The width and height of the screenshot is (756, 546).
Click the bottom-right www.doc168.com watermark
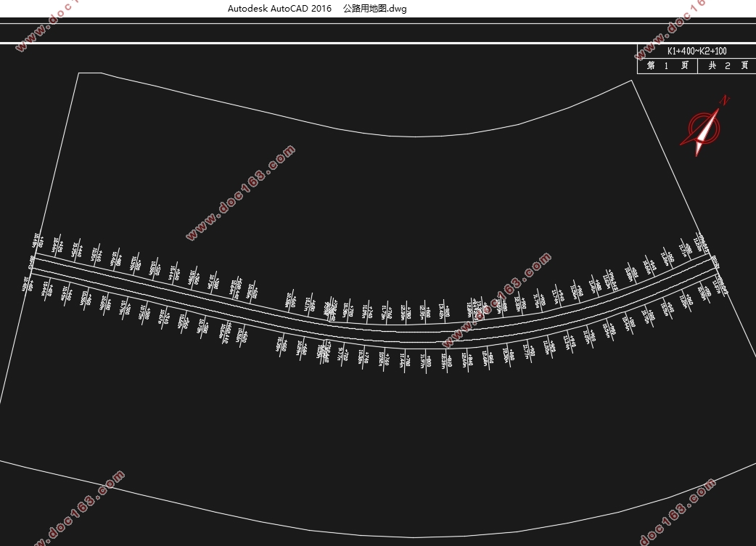pyautogui.click(x=677, y=511)
